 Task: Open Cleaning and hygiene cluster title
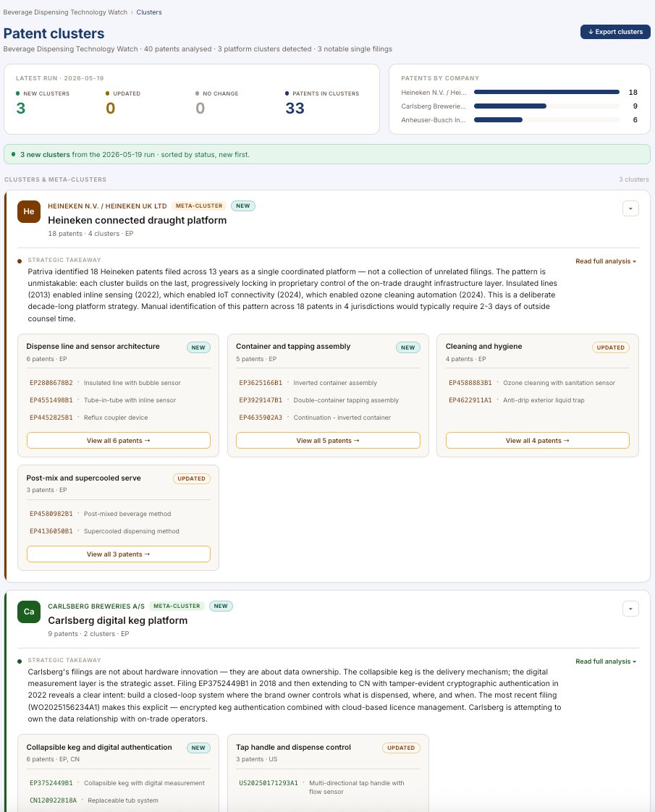coord(483,347)
